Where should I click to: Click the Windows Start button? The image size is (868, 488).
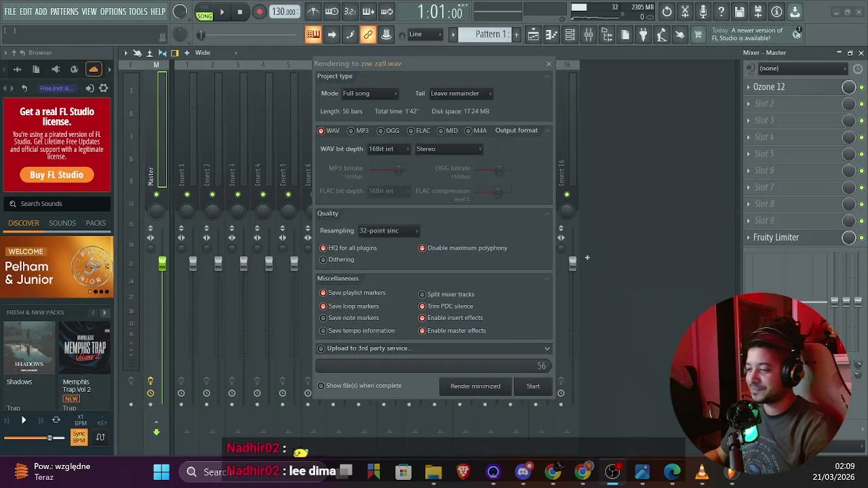(161, 472)
